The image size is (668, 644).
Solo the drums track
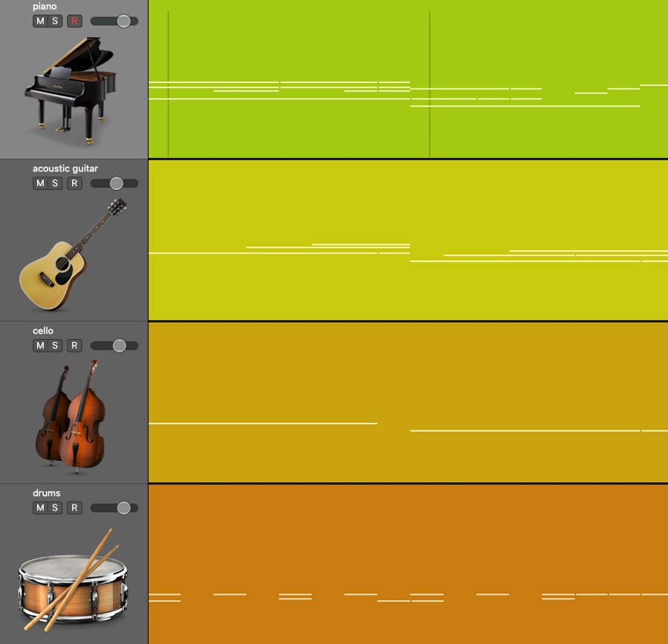[x=53, y=507]
